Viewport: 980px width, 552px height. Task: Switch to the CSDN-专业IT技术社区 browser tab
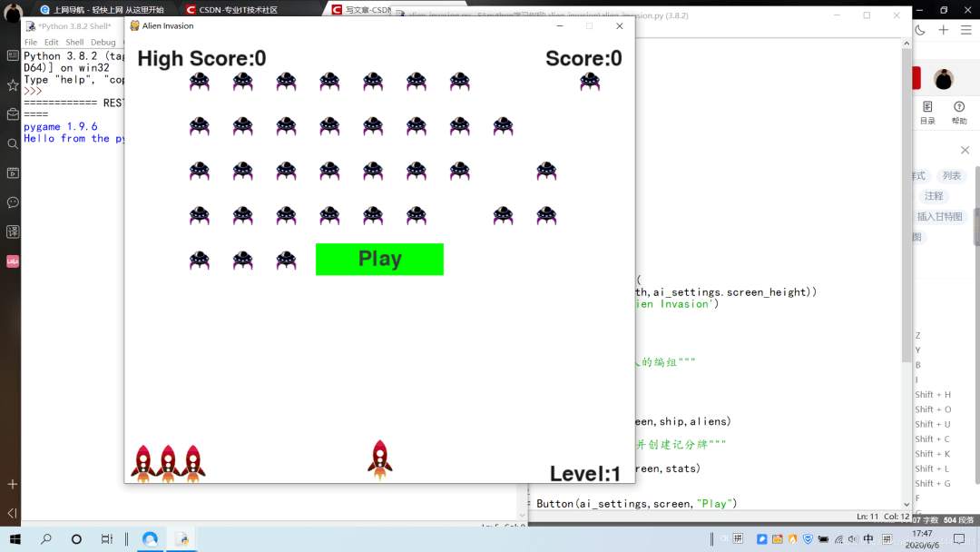pyautogui.click(x=232, y=9)
